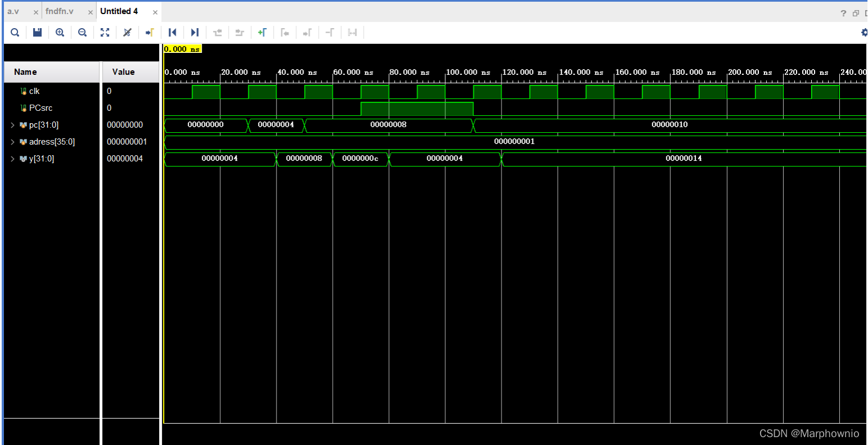This screenshot has height=445, width=868.
Task: Click the PCsrc signal icon
Action: [x=24, y=108]
